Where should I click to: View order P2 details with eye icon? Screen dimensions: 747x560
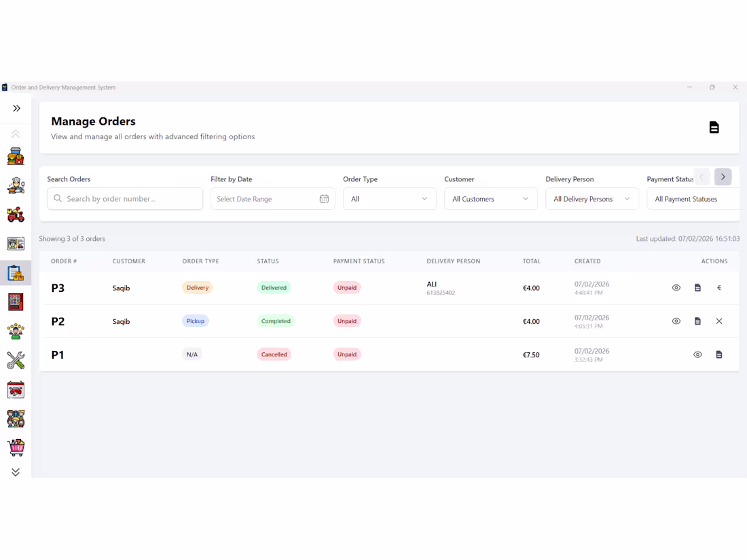[676, 321]
